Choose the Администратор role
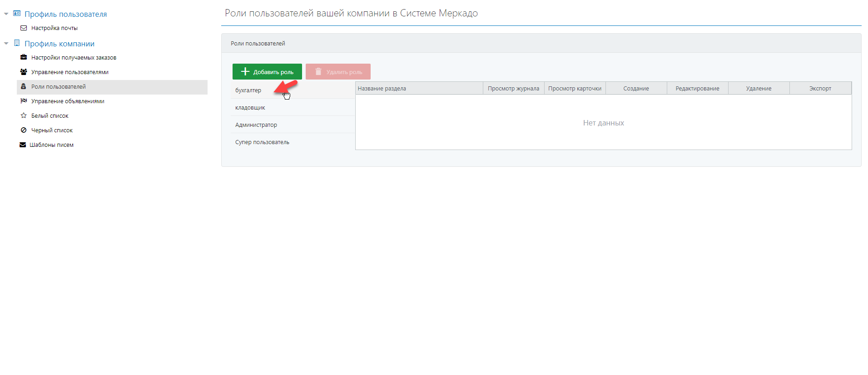 point(256,125)
